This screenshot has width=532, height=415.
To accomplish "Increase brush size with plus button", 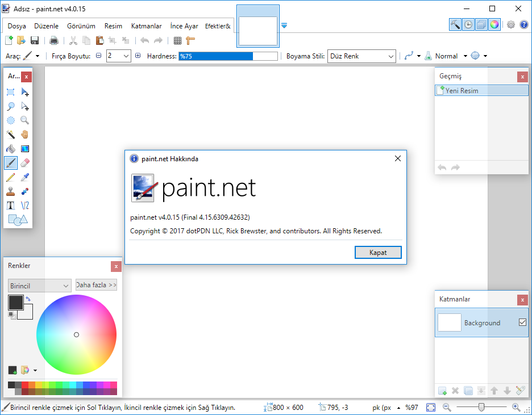I will tap(138, 56).
